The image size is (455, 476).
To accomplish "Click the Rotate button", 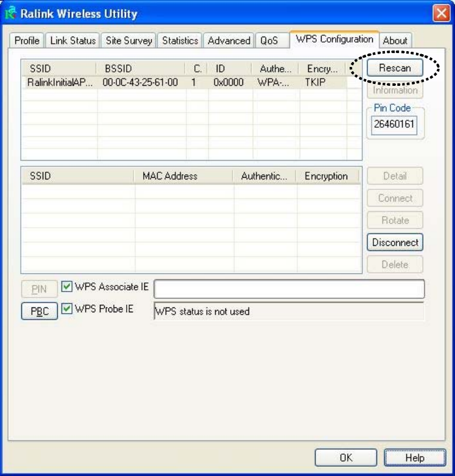I will pyautogui.click(x=395, y=220).
